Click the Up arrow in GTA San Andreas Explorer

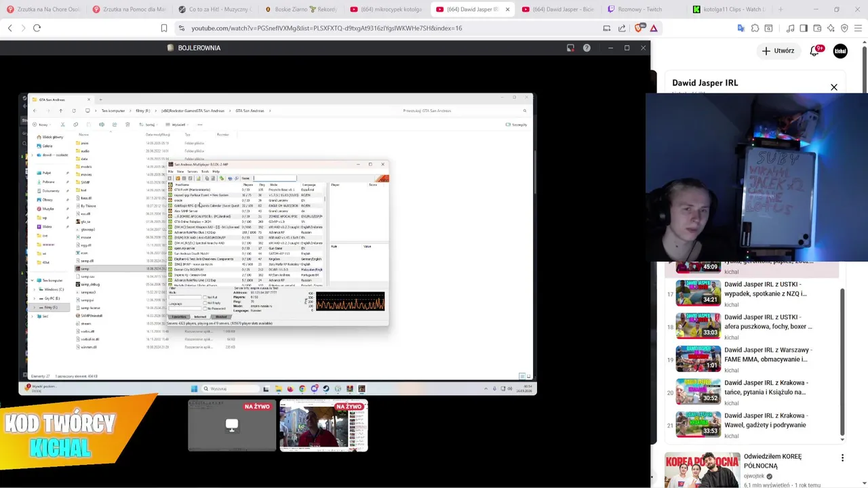tap(60, 110)
